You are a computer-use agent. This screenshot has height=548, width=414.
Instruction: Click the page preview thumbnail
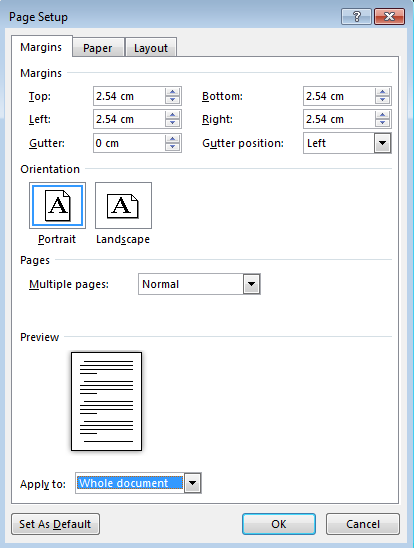pyautogui.click(x=107, y=401)
